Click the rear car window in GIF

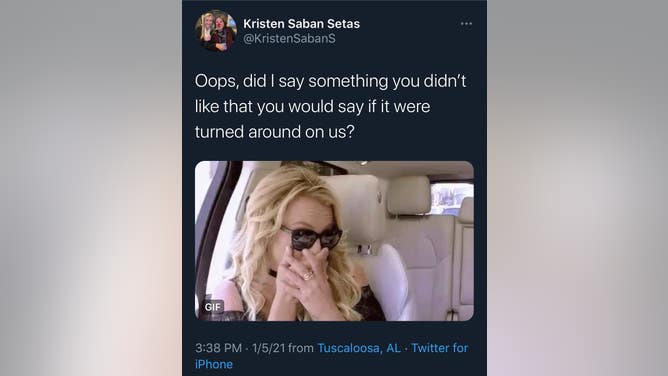452,198
